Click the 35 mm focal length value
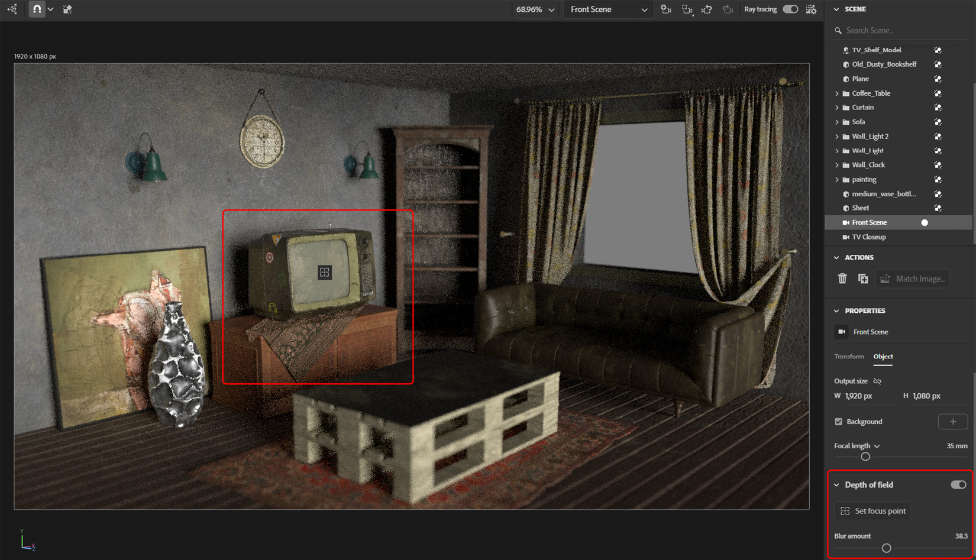The width and height of the screenshot is (976, 560). (x=957, y=446)
